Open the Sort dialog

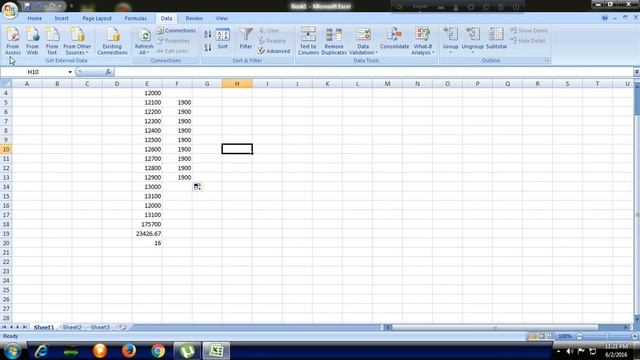(x=222, y=39)
